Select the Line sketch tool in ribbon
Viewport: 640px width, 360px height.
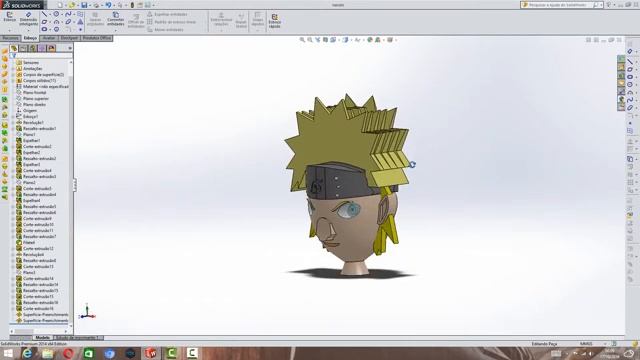click(x=44, y=14)
